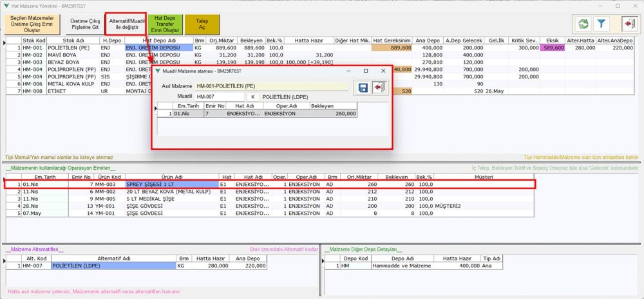Maximize the Muadil Malzeme ataması dialog
Viewport: 644px width, 299px height.
point(366,71)
